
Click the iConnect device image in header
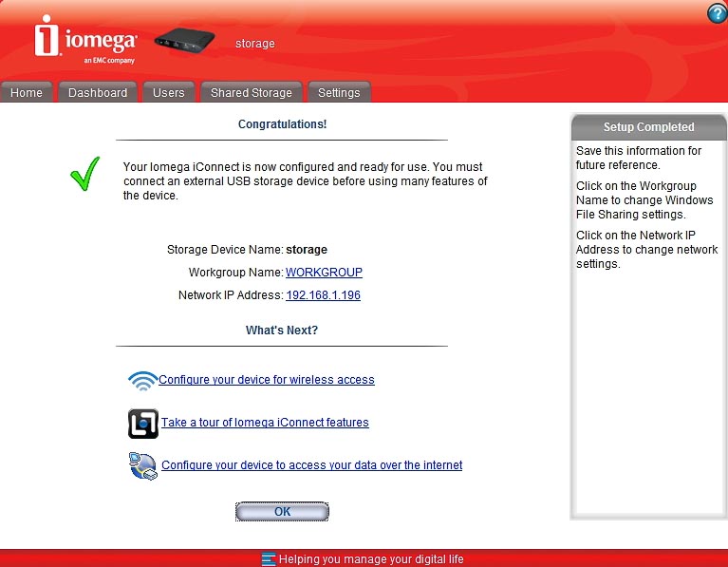coord(184,40)
